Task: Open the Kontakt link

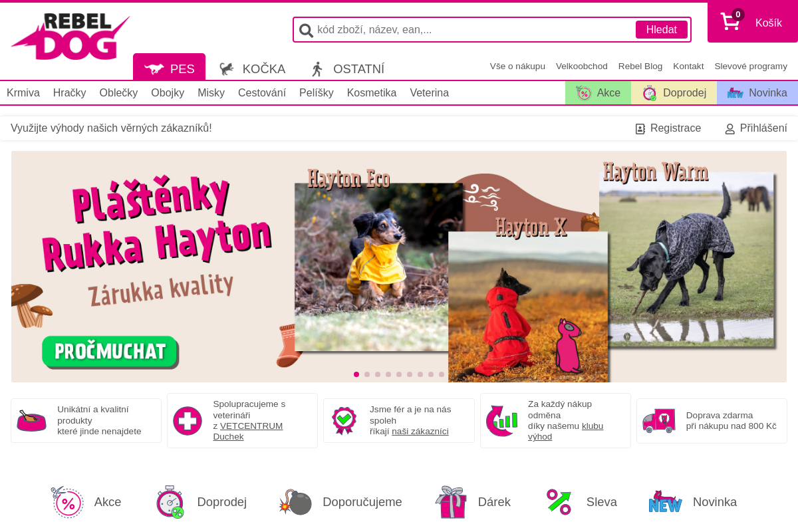Action: coord(688,66)
